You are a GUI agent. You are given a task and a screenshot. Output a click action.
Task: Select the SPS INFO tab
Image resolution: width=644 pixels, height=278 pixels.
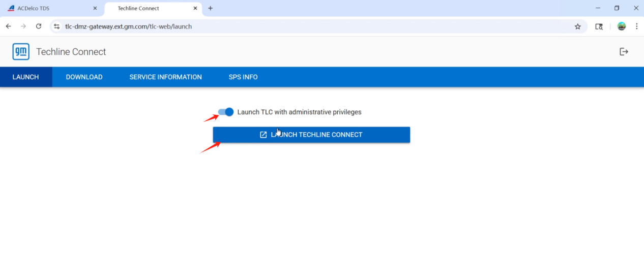pyautogui.click(x=243, y=77)
